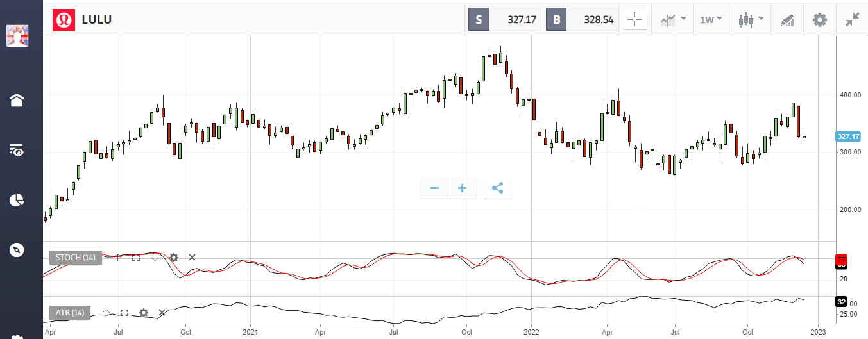
Task: Click the Sell button at 327.17
Action: click(x=505, y=20)
